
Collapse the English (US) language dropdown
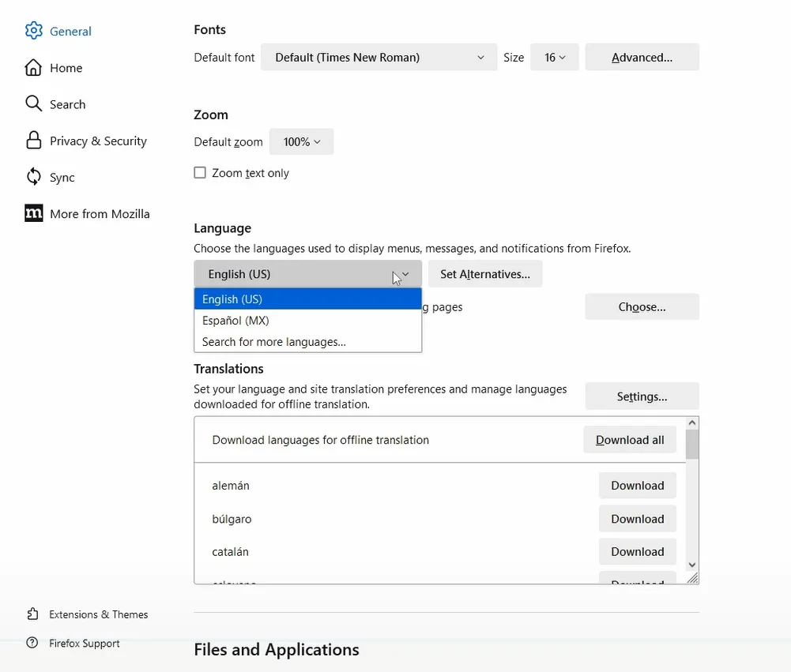point(307,274)
